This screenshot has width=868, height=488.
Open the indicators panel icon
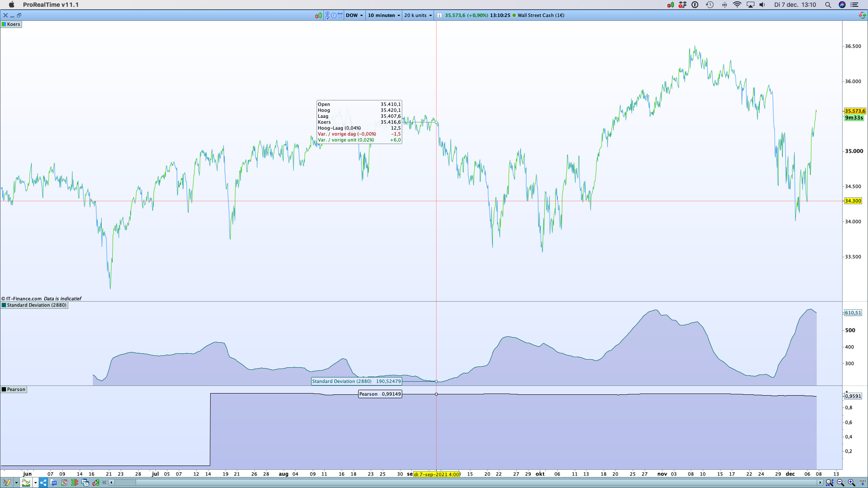(x=26, y=482)
